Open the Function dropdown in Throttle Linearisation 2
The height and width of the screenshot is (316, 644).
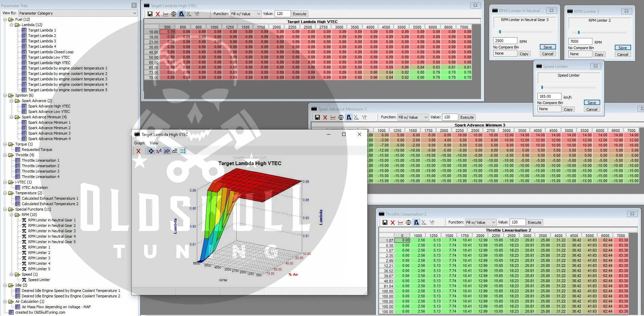[x=480, y=222]
